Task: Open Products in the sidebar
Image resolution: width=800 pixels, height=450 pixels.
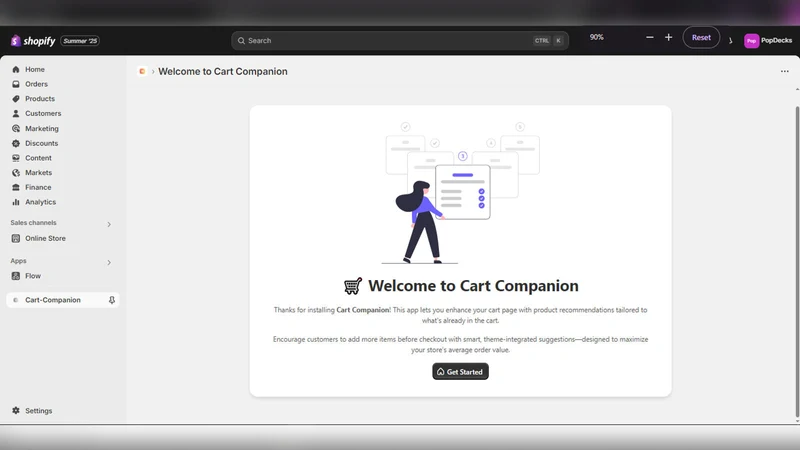Action: (40, 99)
